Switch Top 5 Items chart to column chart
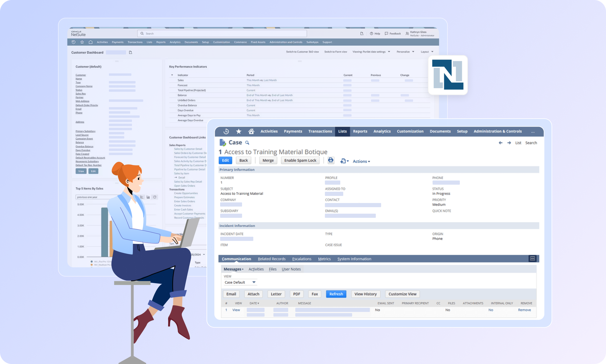 (148, 197)
